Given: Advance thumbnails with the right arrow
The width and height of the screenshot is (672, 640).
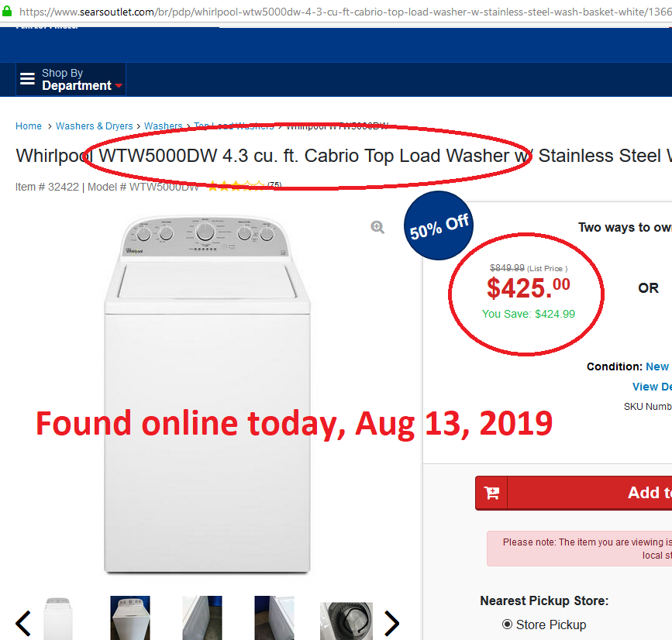Looking at the screenshot, I should pyautogui.click(x=391, y=622).
